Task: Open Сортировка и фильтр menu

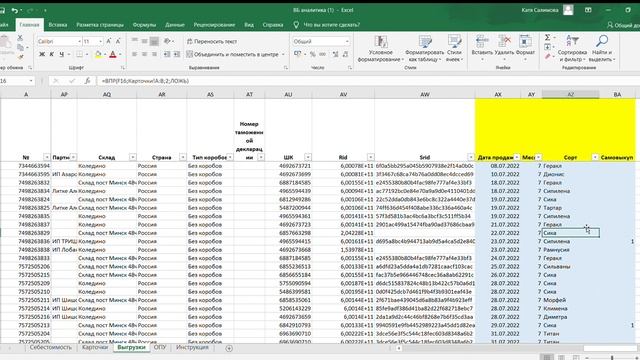Action: 572,49
